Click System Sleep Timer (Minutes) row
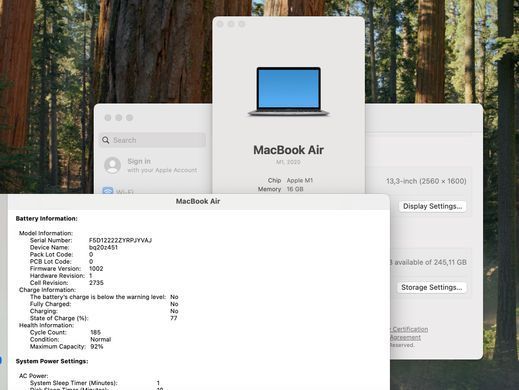This screenshot has width=519, height=390. pos(95,383)
